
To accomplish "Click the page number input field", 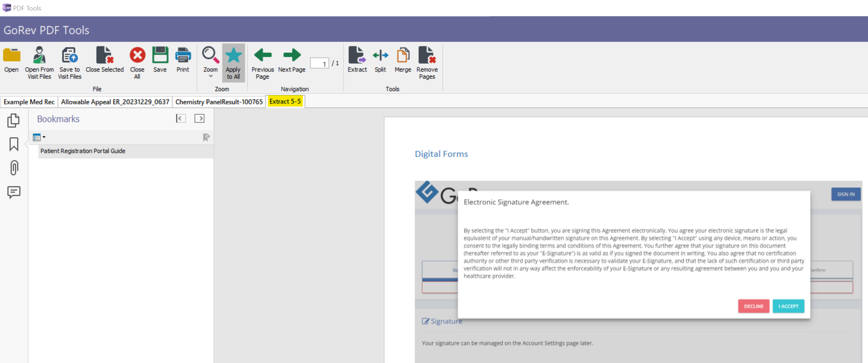I will (x=320, y=63).
